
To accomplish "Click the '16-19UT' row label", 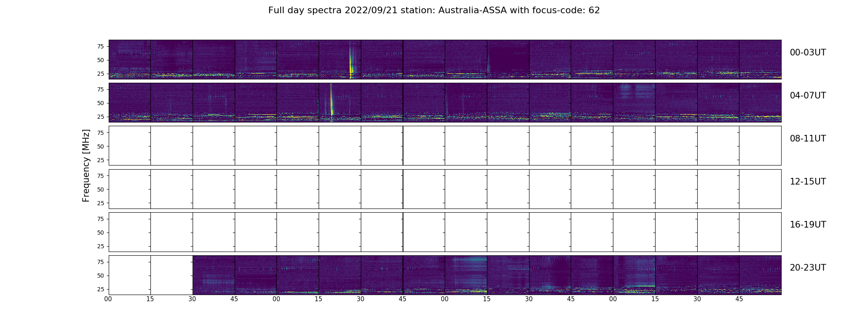I will point(808,225).
